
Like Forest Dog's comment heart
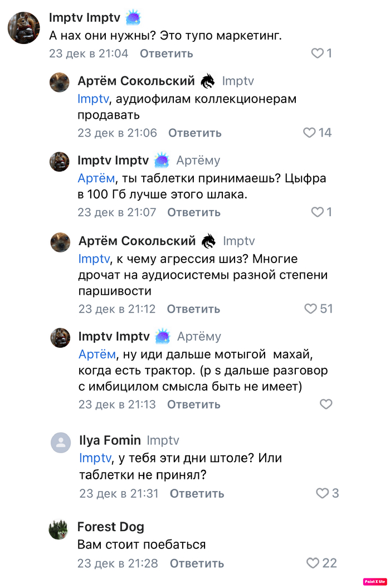[314, 563]
